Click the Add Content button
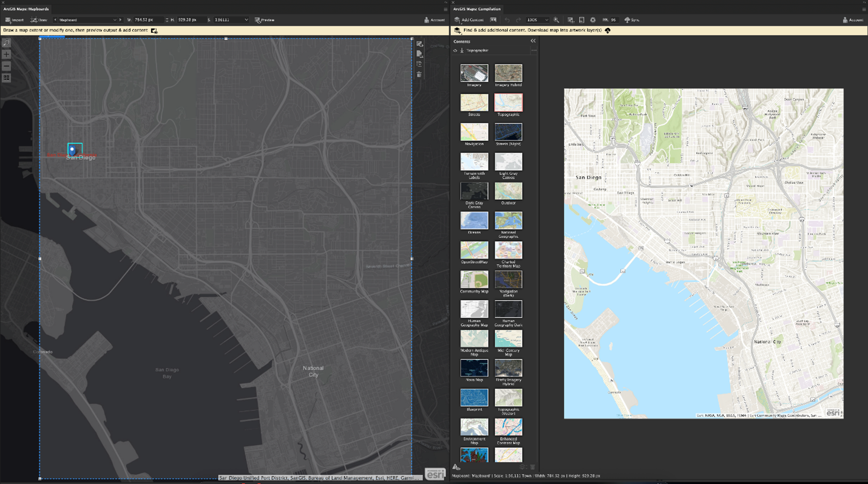Viewport: 868px width, 484px height. tap(469, 20)
